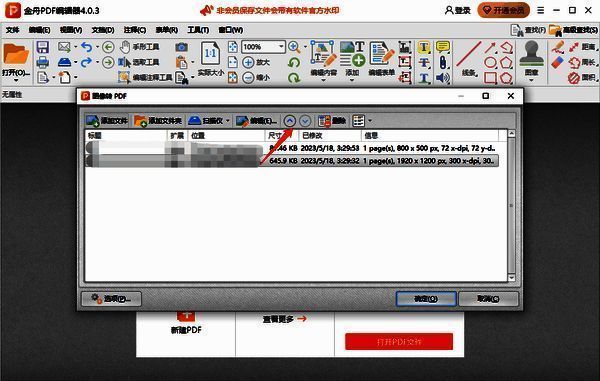
Task: Select the Perimeter measuring tool (周长)
Action: 583,62
